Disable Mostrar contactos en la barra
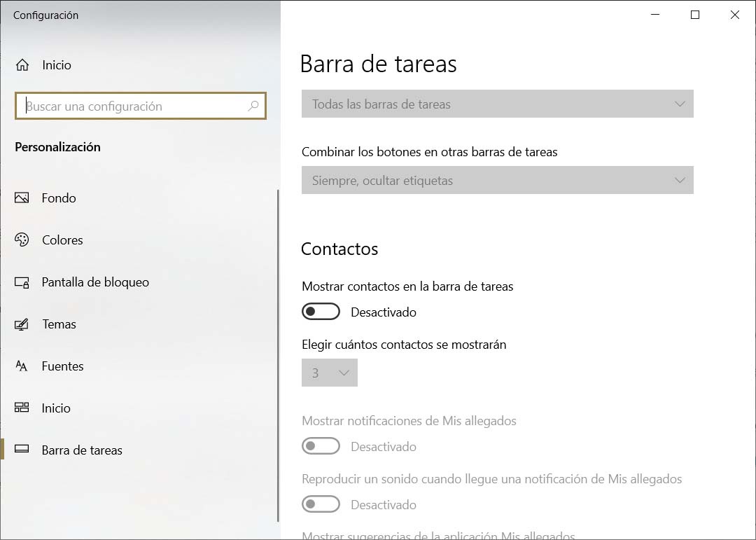Viewport: 756px width, 540px height. tap(321, 311)
